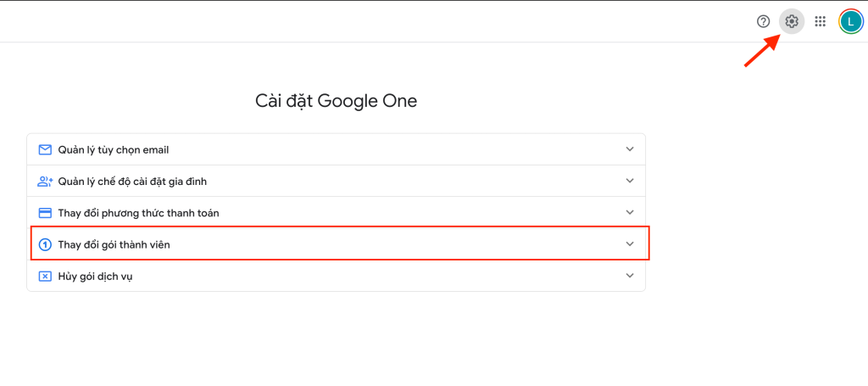Click the family people icon
The width and height of the screenshot is (868, 386).
coord(45,182)
